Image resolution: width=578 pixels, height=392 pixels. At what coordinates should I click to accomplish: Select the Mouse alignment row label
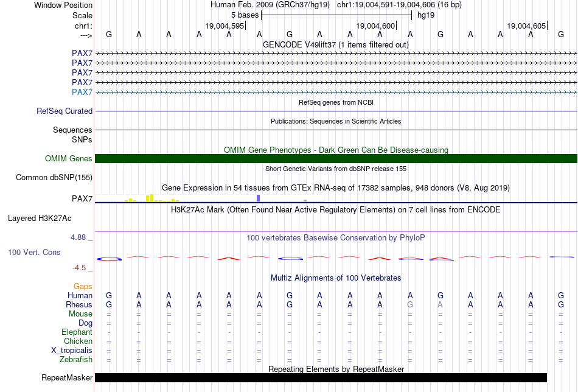(x=80, y=314)
